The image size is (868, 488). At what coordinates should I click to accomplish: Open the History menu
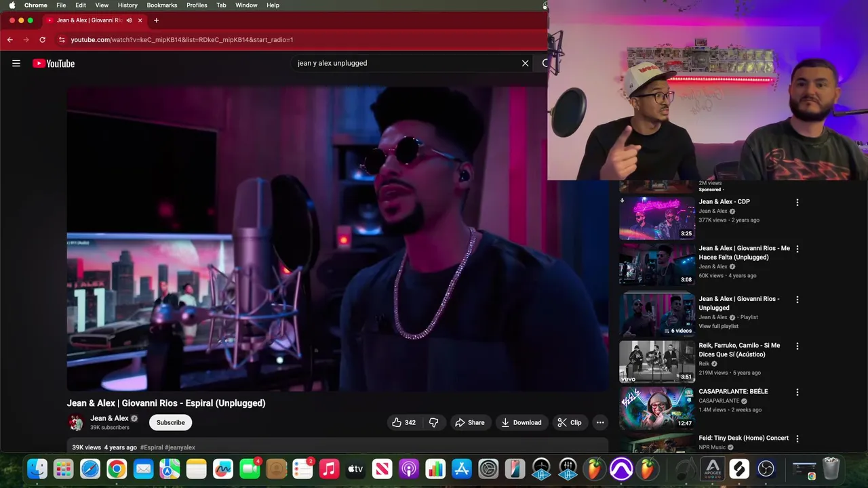click(127, 5)
